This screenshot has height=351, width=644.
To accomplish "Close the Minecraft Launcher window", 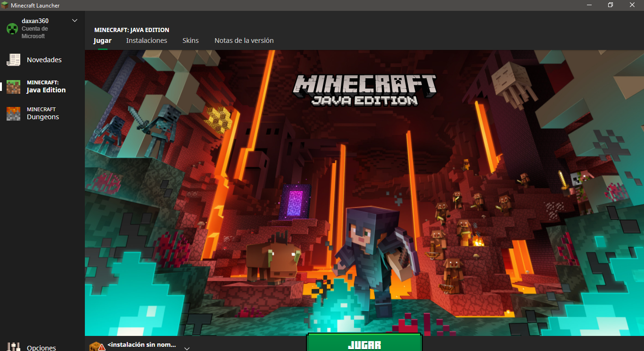I will [632, 5].
